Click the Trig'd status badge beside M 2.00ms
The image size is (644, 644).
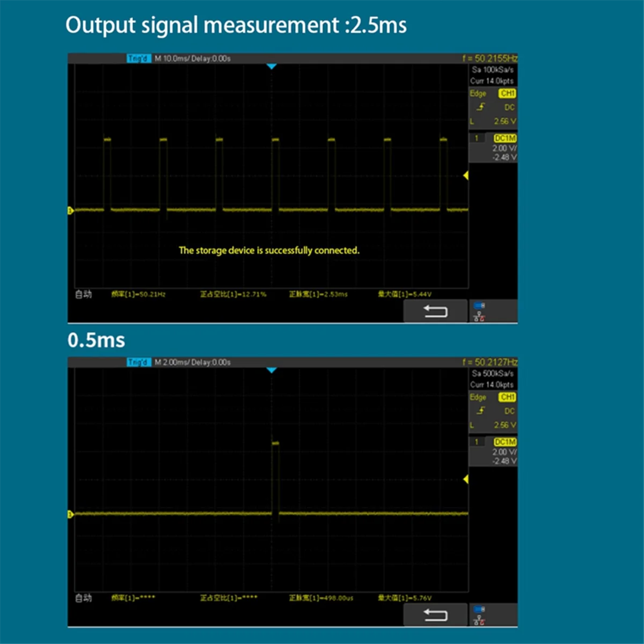(x=139, y=362)
